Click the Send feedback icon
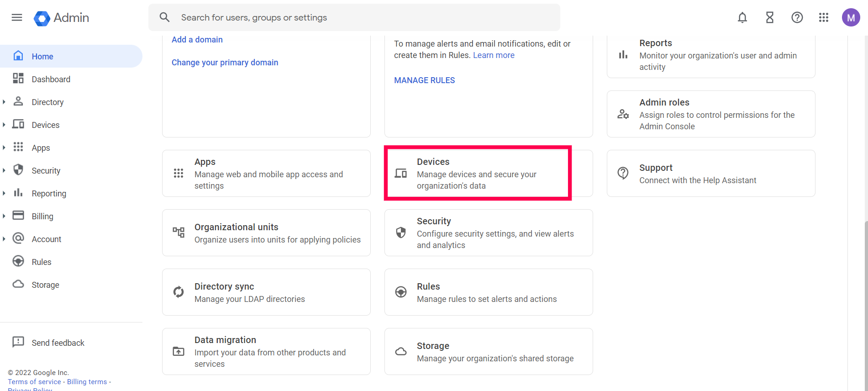This screenshot has height=391, width=868. pyautogui.click(x=18, y=342)
